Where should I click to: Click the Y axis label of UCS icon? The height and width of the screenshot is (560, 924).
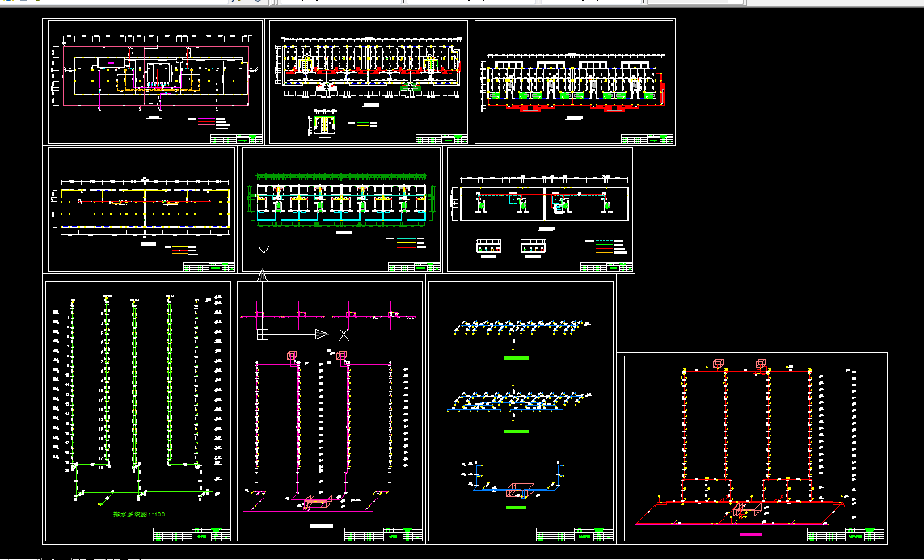click(x=264, y=253)
